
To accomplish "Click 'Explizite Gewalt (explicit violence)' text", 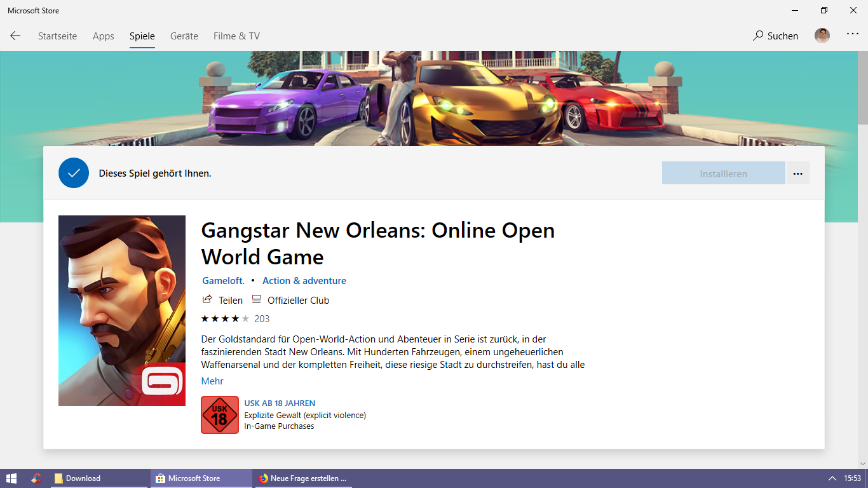I will coord(305,416).
